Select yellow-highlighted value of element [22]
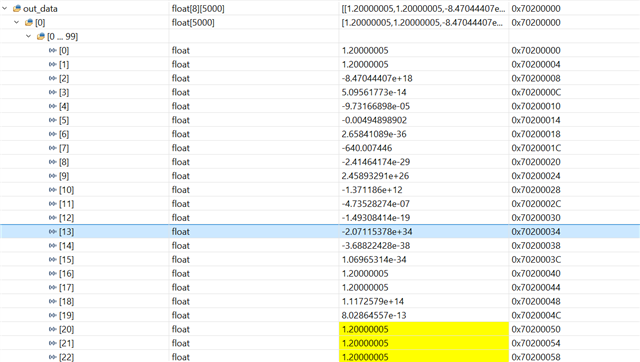The width and height of the screenshot is (640, 362). coord(424,356)
